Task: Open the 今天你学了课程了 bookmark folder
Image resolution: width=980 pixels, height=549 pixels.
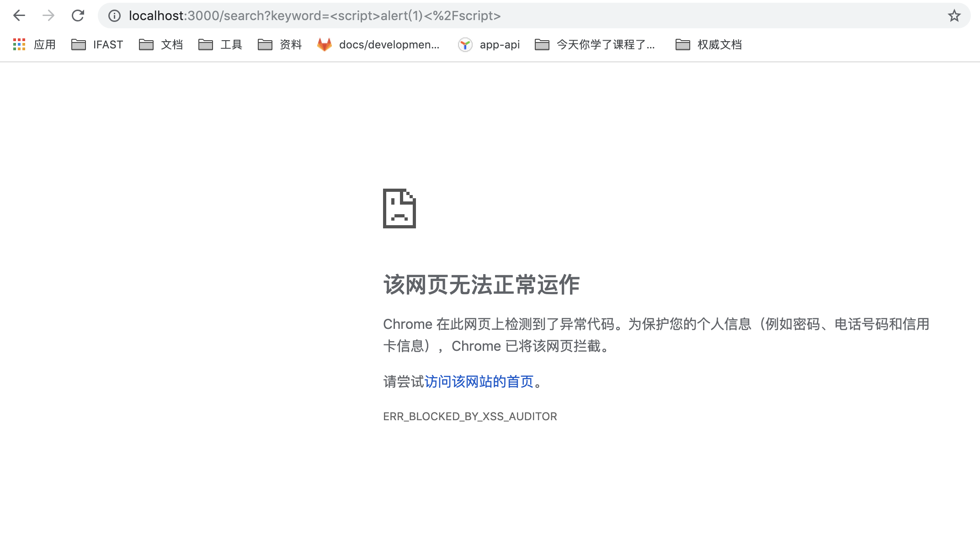Action: pos(595,44)
